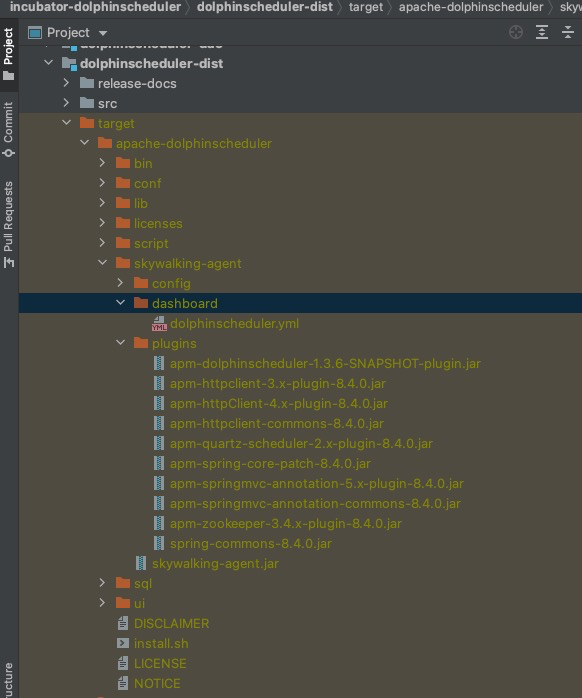This screenshot has width=582, height=698.
Task: Expand the sql folder
Action: [102, 583]
